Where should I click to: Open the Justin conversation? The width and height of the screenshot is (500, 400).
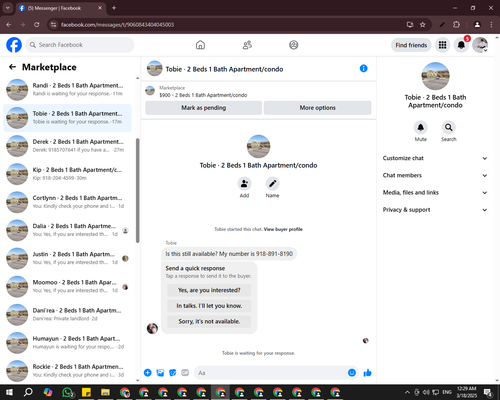point(67,258)
